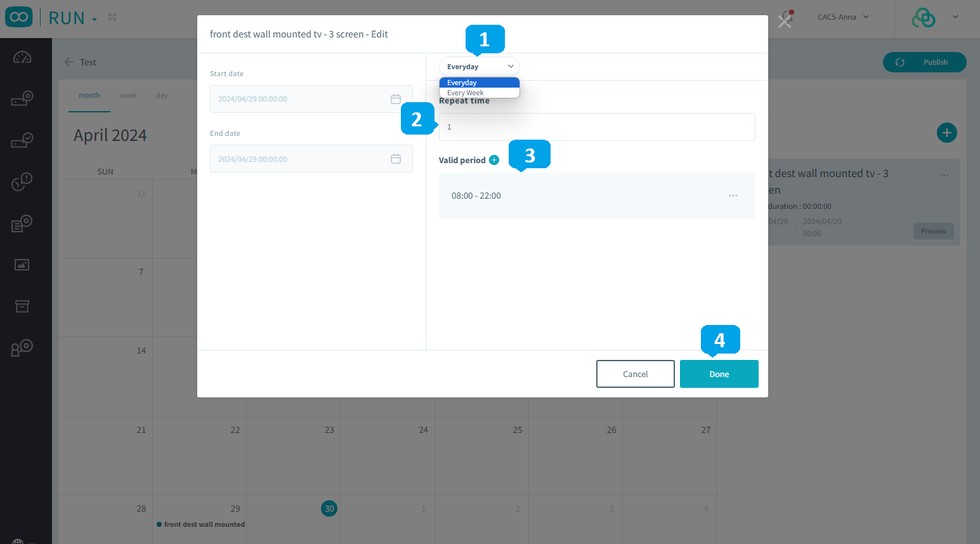Go back using the arrow beside Test
Screen dimensions: 980x544
(x=69, y=62)
